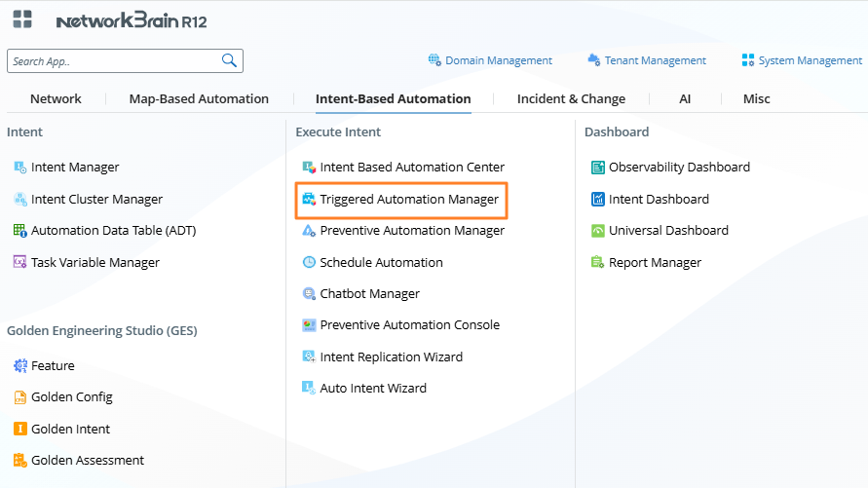Screen dimensions: 868x488
Task: Click the Chatbot Manager icon
Action: [309, 293]
